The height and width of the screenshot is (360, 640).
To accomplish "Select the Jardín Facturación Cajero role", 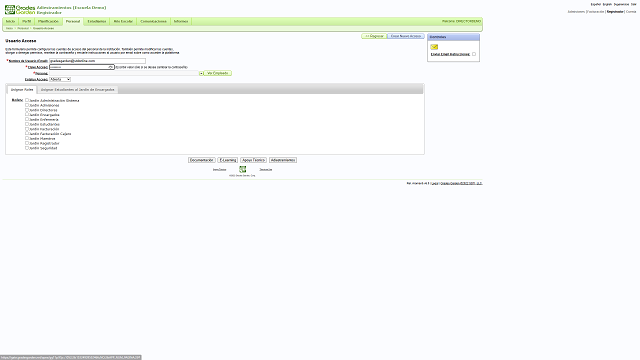I will (x=27, y=133).
